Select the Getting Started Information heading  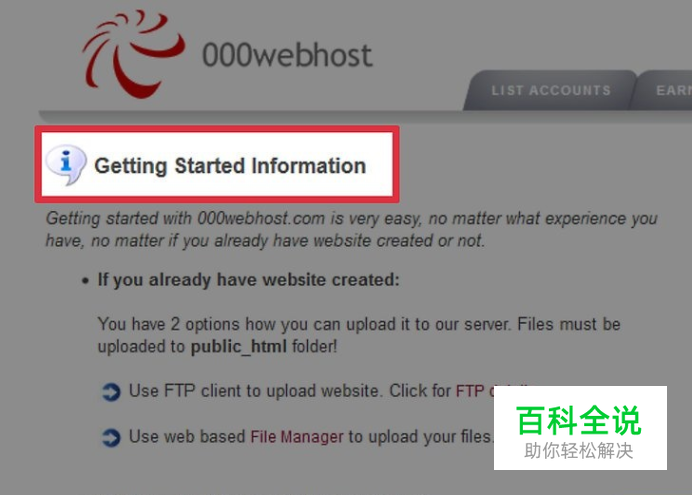pos(230,166)
